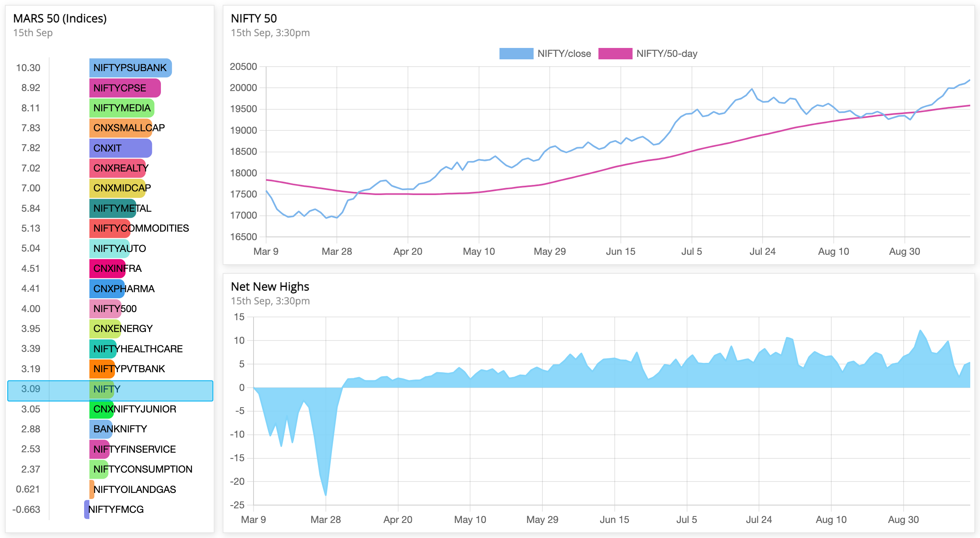Choose the NIFTYFINSERVICE index bar
This screenshot has height=538, width=980.
100,449
